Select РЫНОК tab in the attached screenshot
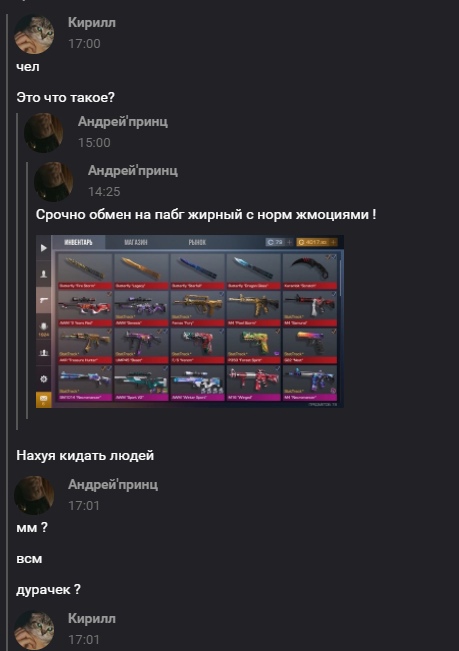The height and width of the screenshot is (651, 459). 197,242
